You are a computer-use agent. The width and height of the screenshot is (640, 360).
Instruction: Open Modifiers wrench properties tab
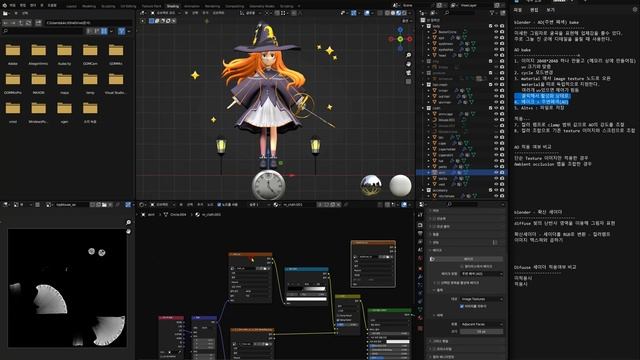pos(420,277)
